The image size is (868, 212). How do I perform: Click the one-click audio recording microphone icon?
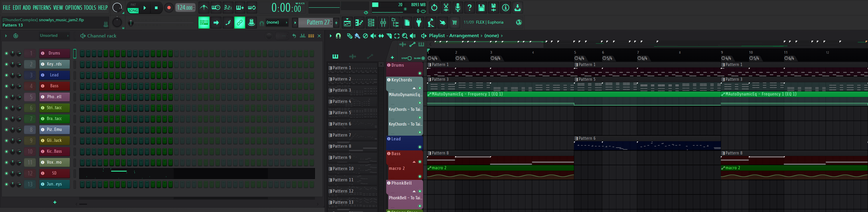coord(458,7)
